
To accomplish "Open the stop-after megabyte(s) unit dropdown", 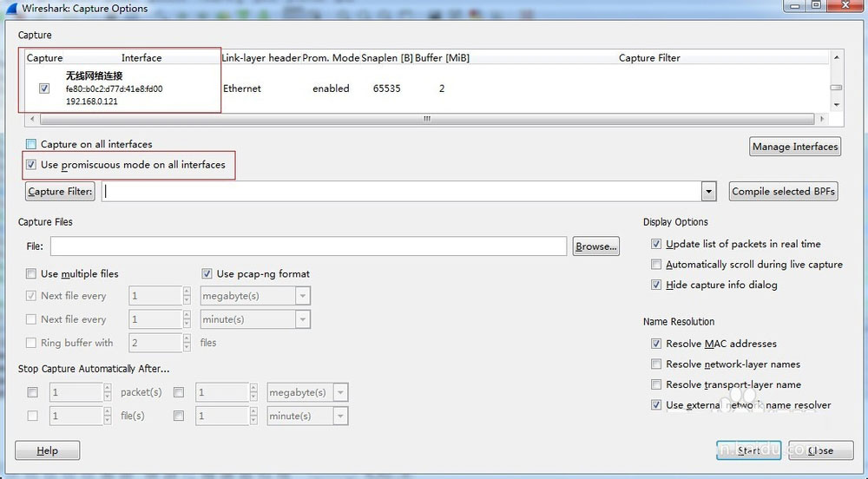I will [340, 392].
